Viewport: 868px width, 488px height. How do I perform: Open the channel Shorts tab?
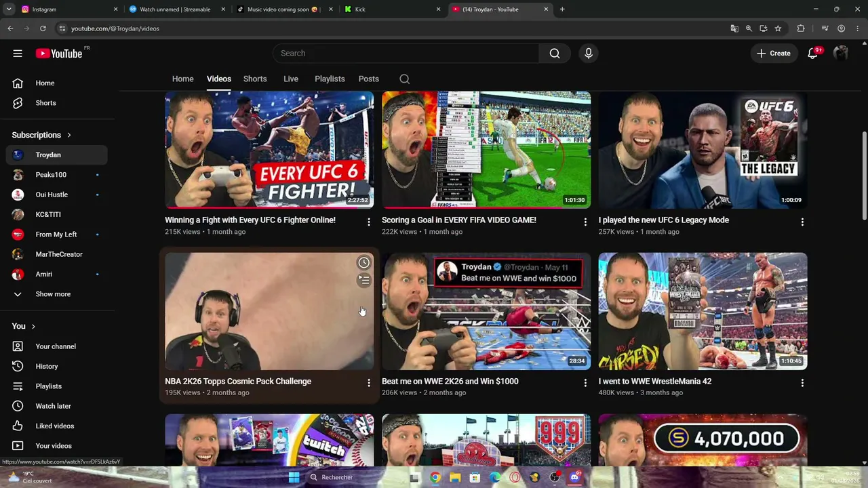pos(255,79)
